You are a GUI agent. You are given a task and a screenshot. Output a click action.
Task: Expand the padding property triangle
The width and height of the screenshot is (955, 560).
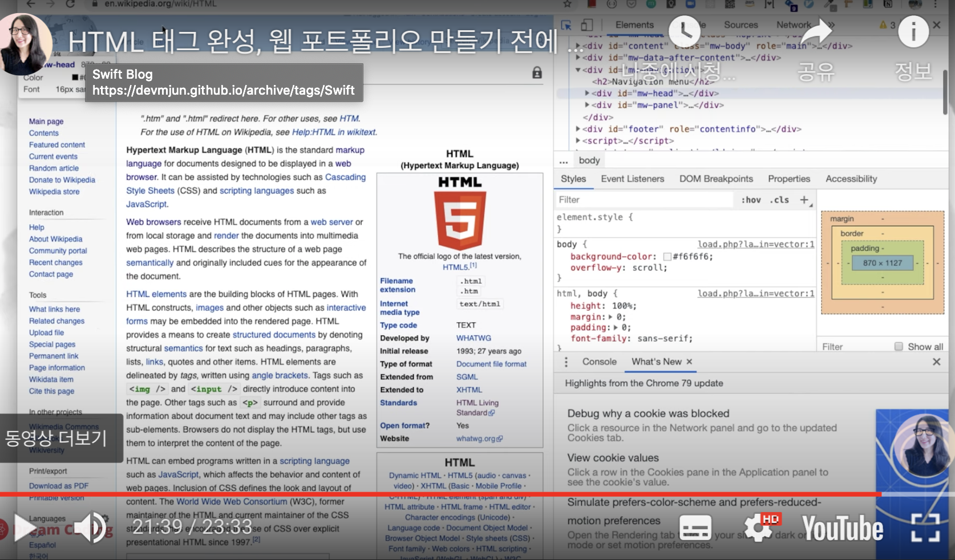616,328
